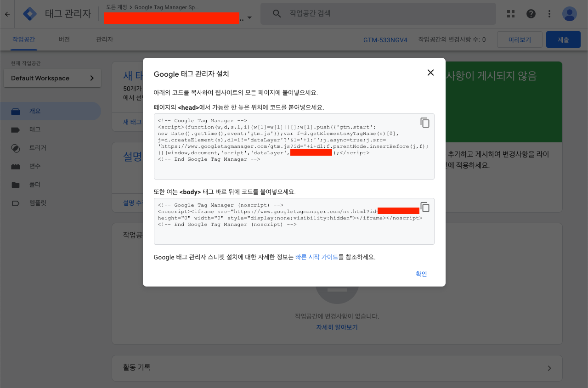This screenshot has height=388, width=588.
Task: Click the 개요 overview icon
Action: (x=16, y=111)
